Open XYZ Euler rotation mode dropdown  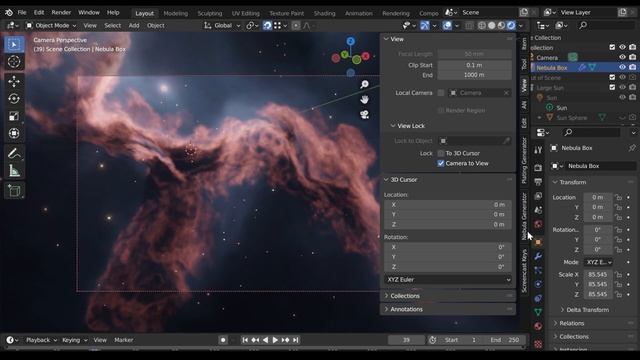coord(448,280)
